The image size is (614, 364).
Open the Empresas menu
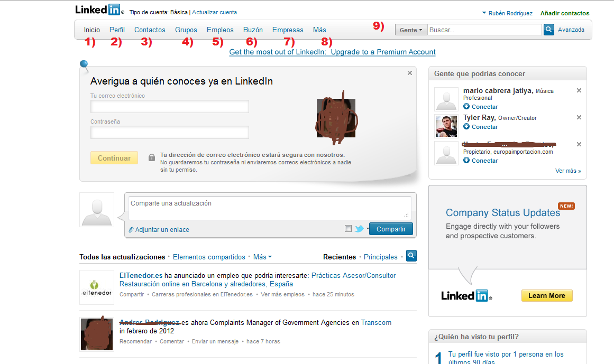point(288,30)
